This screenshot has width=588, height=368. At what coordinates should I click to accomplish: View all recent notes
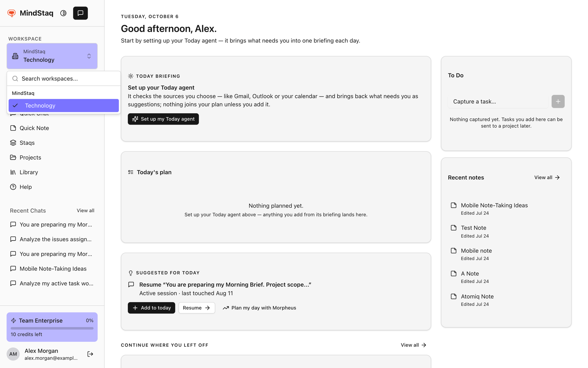point(547,177)
